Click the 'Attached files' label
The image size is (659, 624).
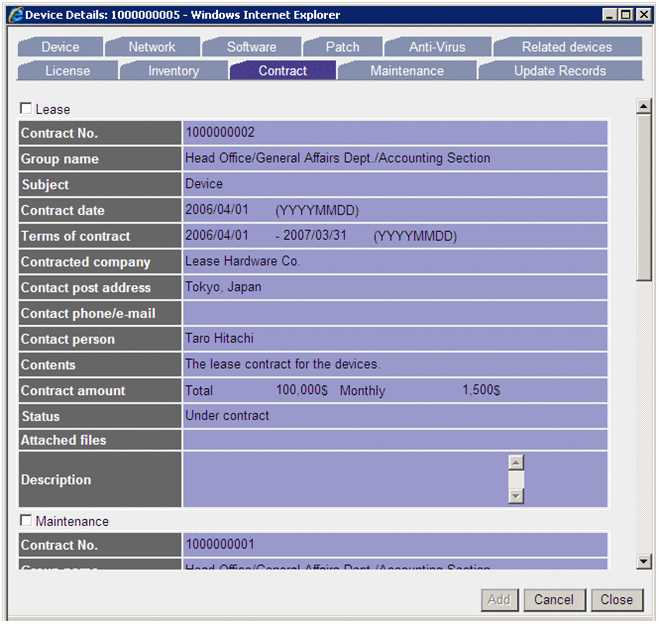pyautogui.click(x=63, y=440)
